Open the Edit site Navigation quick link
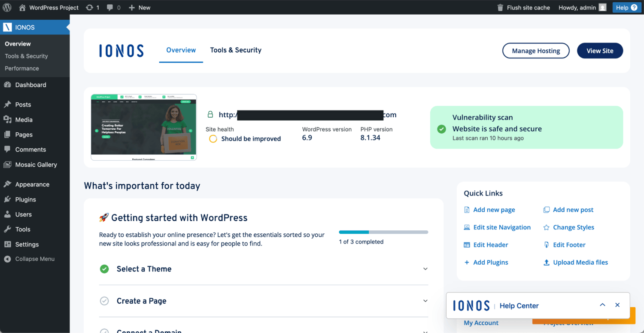This screenshot has width=644, height=333. (502, 227)
